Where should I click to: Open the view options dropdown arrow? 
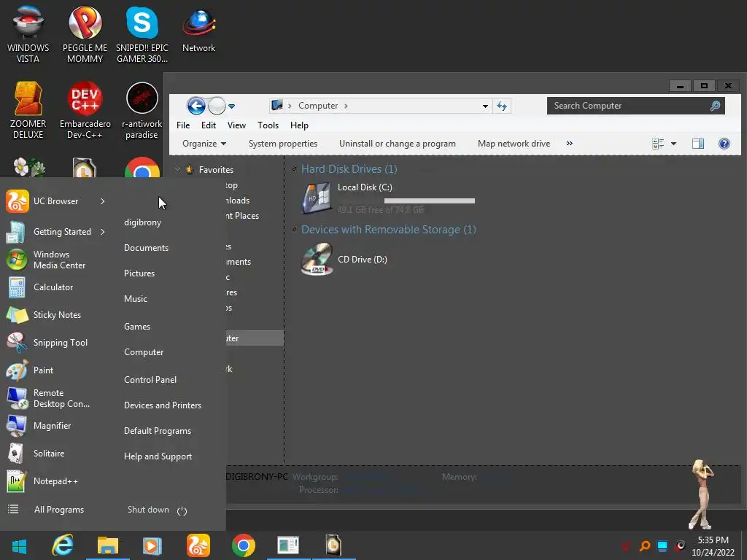point(673,144)
